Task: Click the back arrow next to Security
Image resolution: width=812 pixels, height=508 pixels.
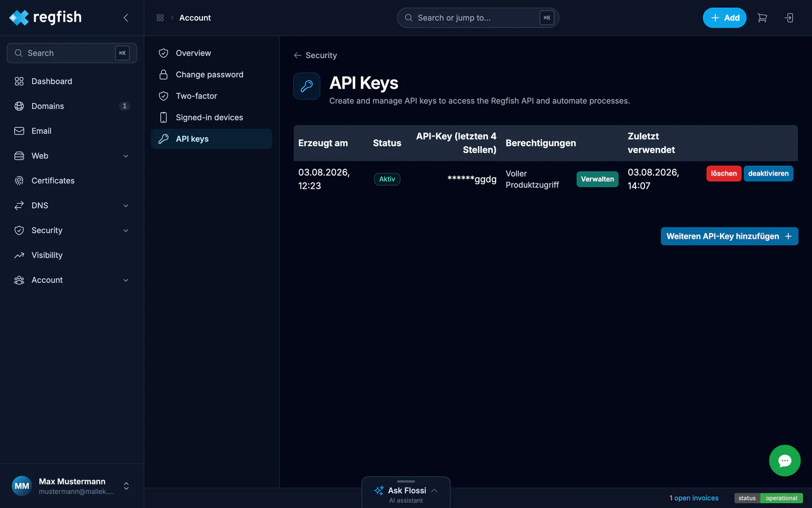Action: pyautogui.click(x=298, y=55)
